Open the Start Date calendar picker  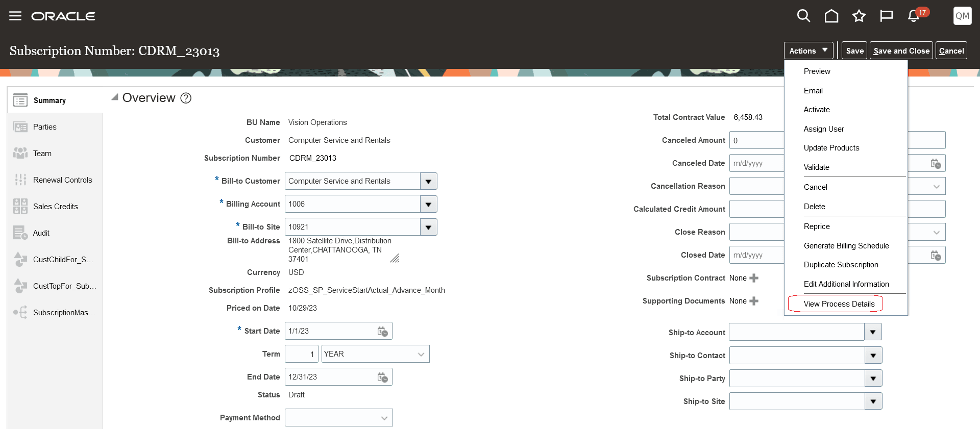point(383,331)
